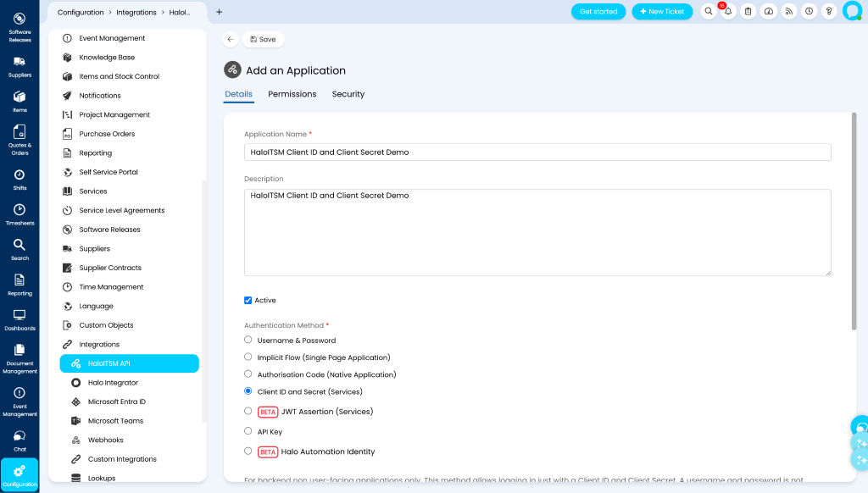This screenshot has width=868, height=493.
Task: Click the clipboard icon in top bar
Action: (748, 12)
